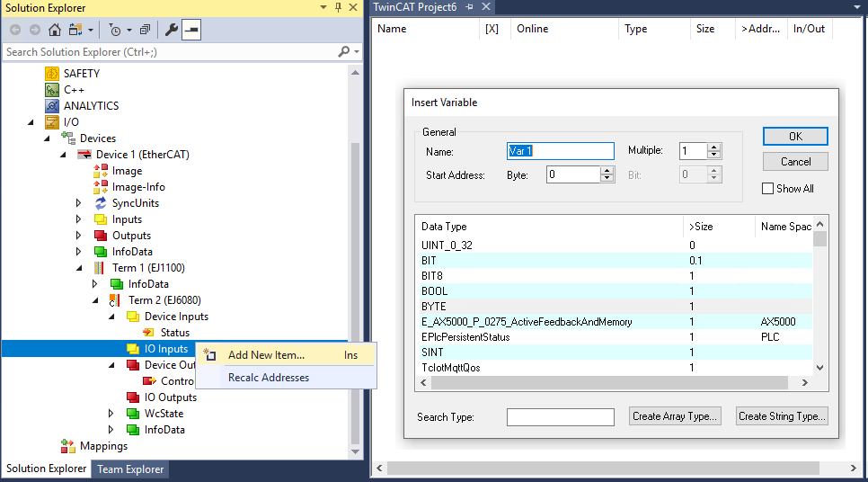Open Properties wrench icon in toolbar

[172, 30]
